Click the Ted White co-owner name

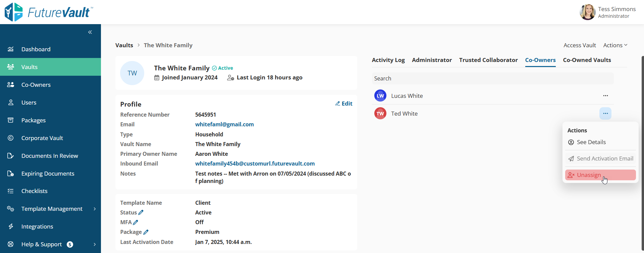point(404,114)
